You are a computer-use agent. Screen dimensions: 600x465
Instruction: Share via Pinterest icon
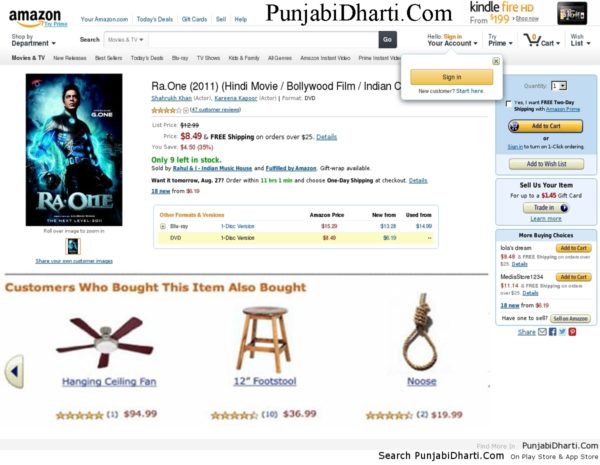(572, 332)
